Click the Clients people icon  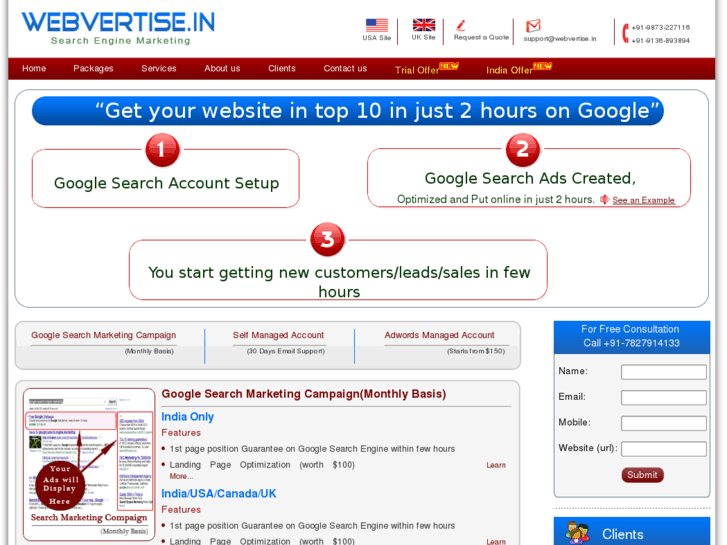click(577, 532)
